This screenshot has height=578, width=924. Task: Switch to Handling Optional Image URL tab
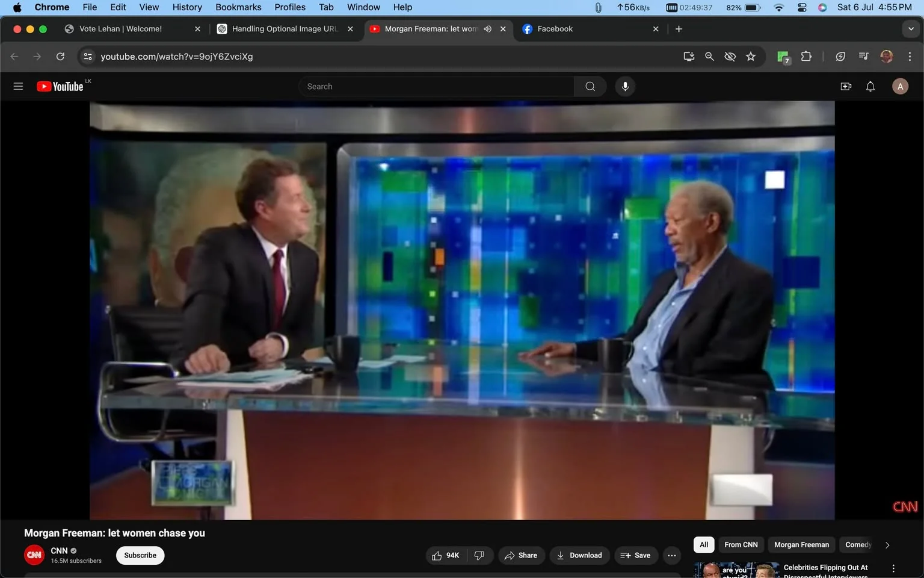(x=286, y=29)
